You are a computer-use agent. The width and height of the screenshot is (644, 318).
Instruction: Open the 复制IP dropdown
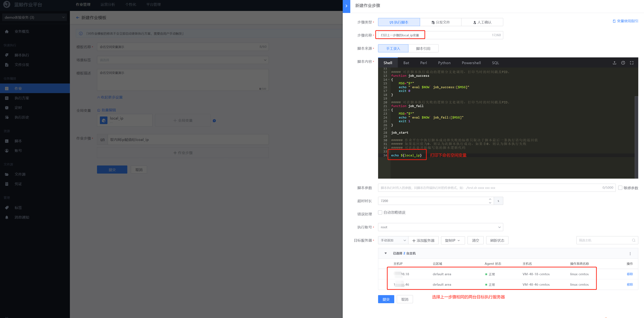[x=453, y=240]
